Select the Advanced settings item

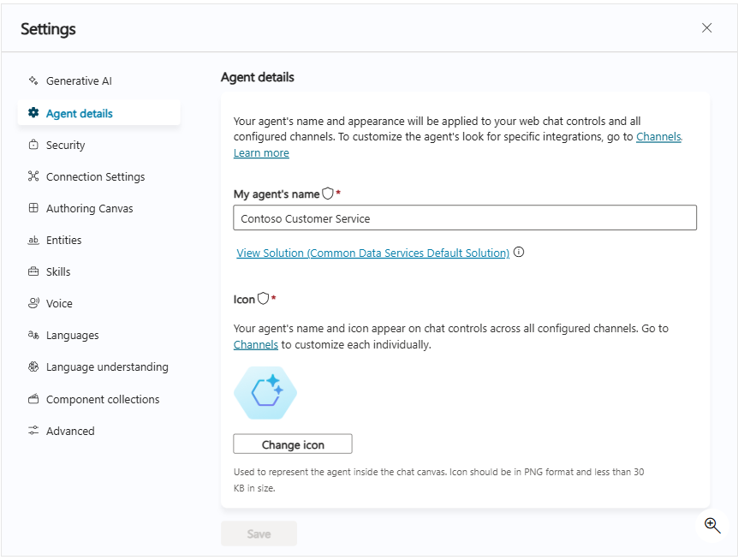[70, 431]
